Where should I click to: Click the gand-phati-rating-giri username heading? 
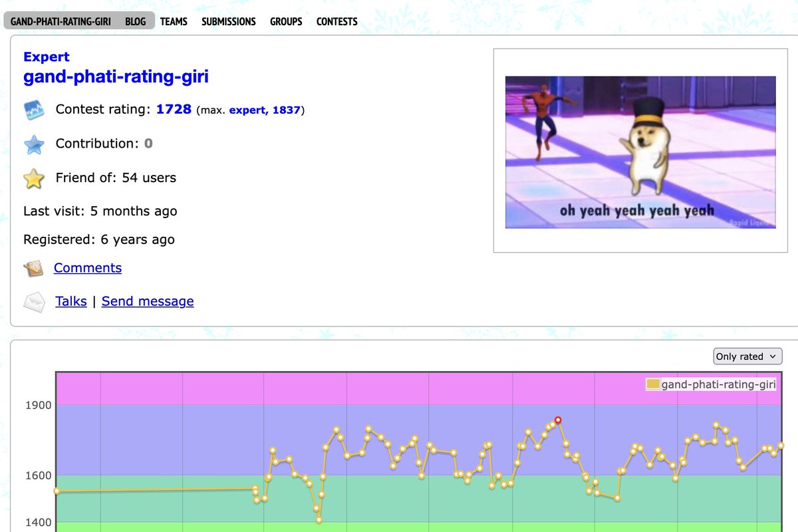pos(116,76)
